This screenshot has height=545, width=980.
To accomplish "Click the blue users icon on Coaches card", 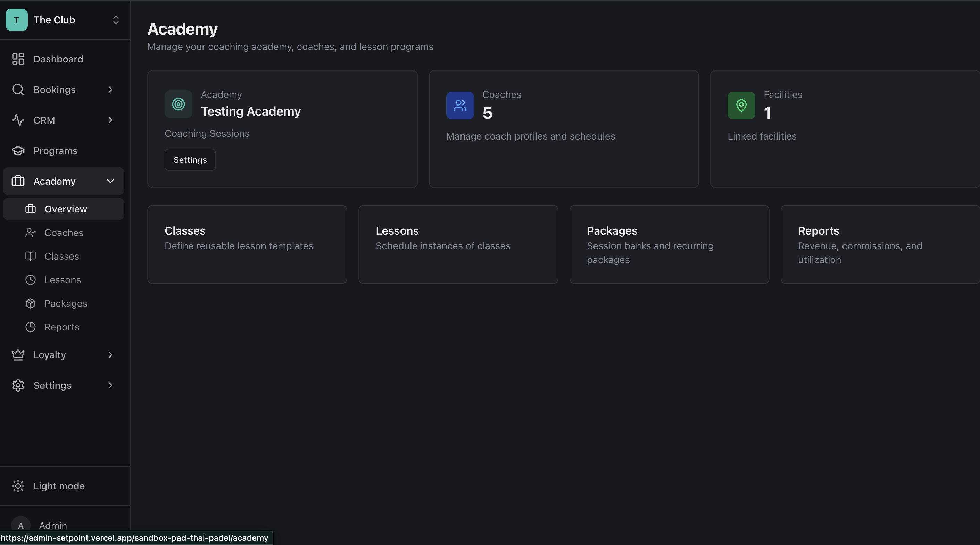I will point(460,105).
